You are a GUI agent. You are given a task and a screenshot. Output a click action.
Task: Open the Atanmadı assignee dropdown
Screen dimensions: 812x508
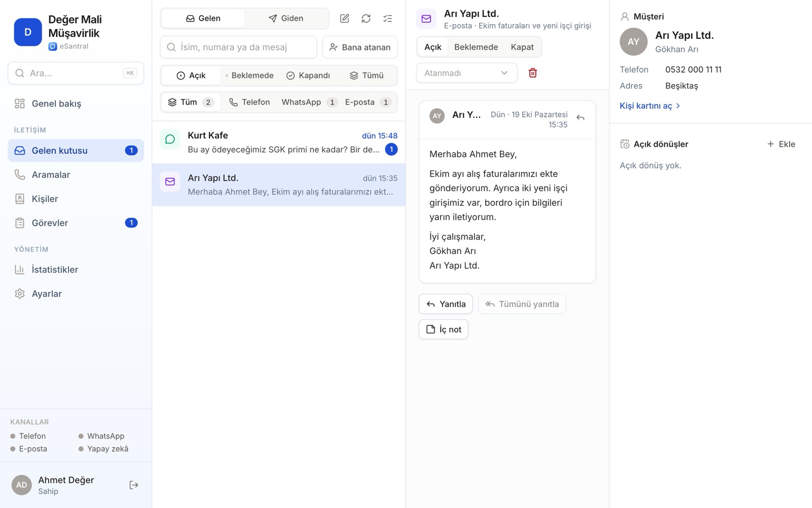[x=466, y=73]
